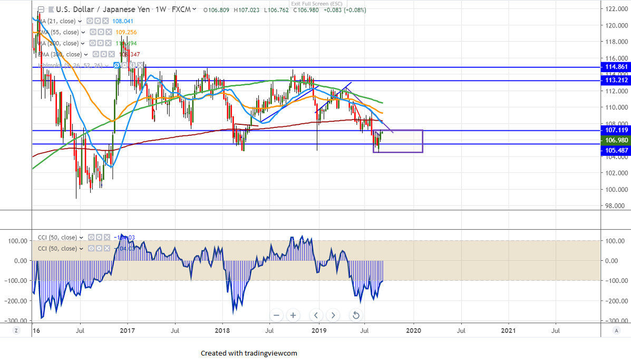Click the zoom in plus button

293,316
